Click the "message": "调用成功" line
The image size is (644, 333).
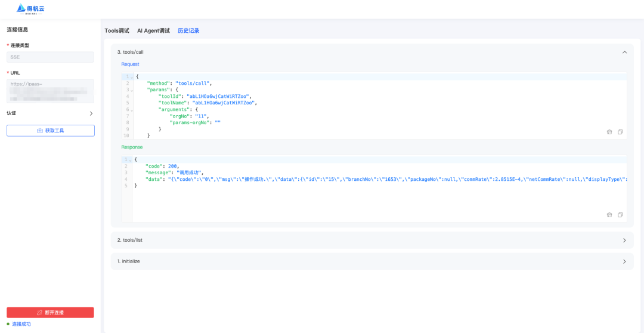point(174,172)
